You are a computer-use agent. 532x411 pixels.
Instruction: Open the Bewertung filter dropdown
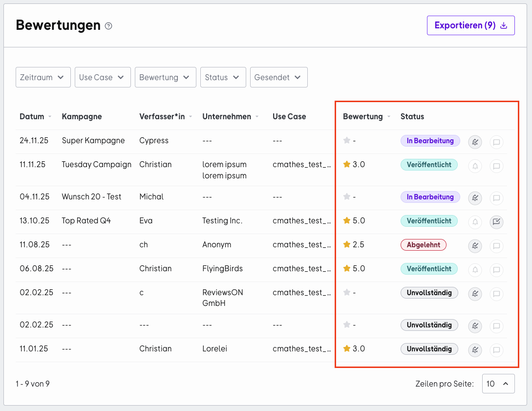click(166, 77)
